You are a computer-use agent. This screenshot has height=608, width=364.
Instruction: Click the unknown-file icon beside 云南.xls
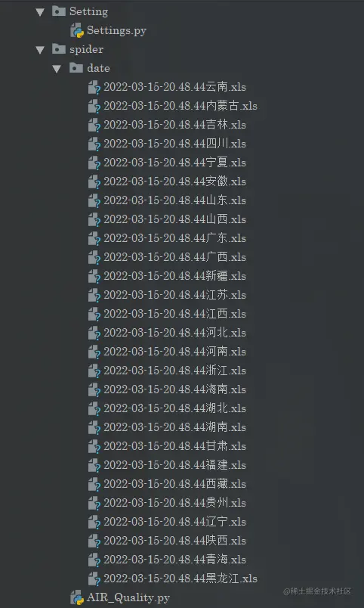(94, 87)
